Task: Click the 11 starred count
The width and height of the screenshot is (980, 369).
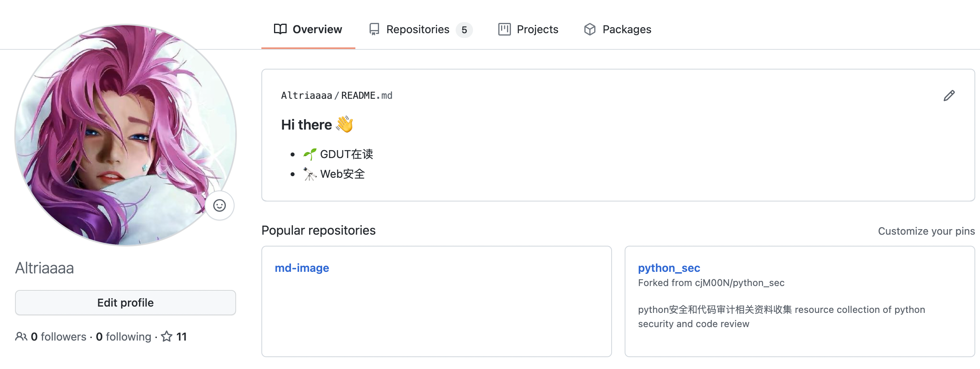Action: [181, 337]
